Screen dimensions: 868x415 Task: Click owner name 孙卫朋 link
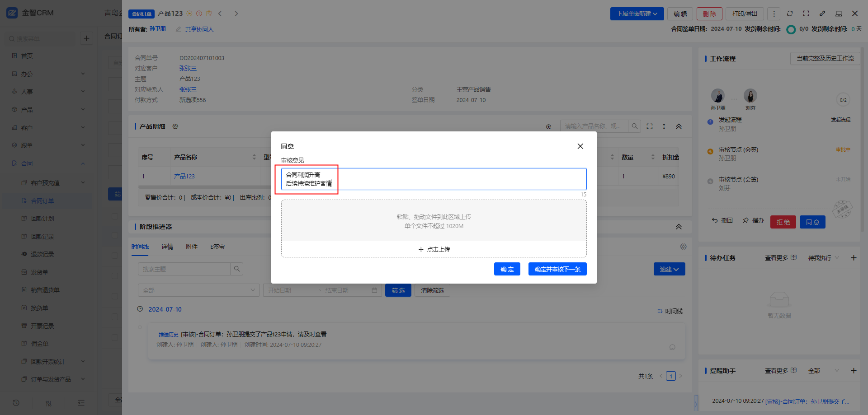click(158, 29)
